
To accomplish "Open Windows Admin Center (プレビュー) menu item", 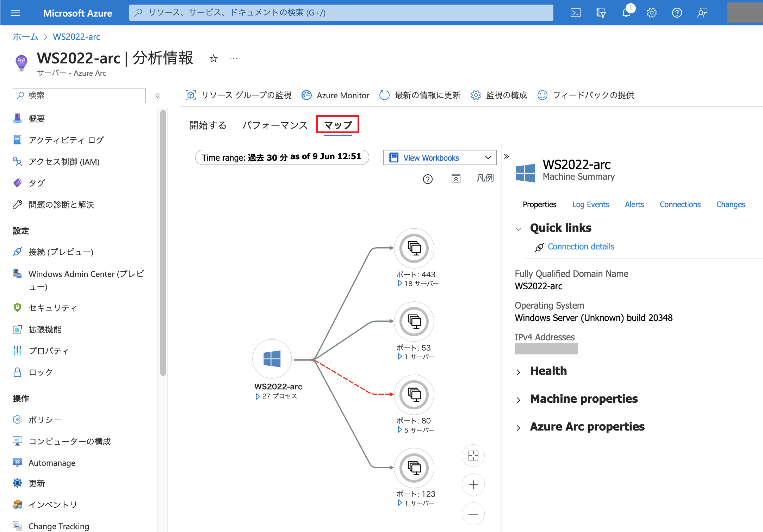I will pyautogui.click(x=79, y=280).
